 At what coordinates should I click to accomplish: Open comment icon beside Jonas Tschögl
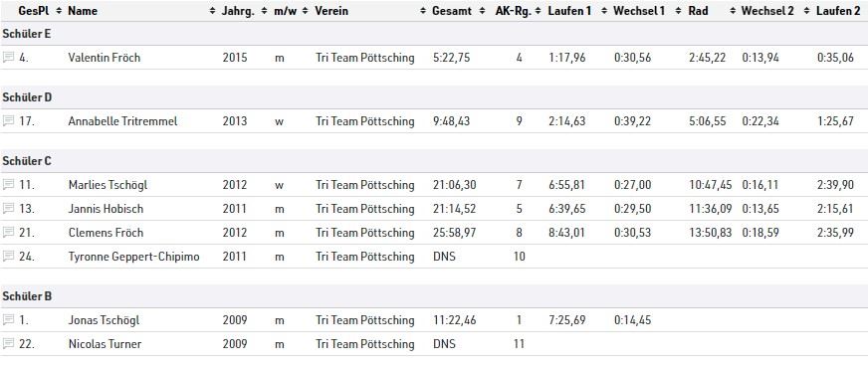click(x=8, y=319)
